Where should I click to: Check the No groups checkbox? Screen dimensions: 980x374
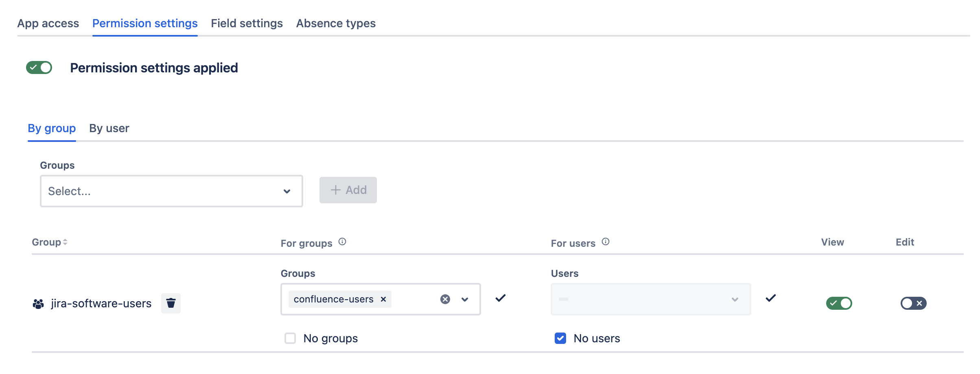click(290, 338)
